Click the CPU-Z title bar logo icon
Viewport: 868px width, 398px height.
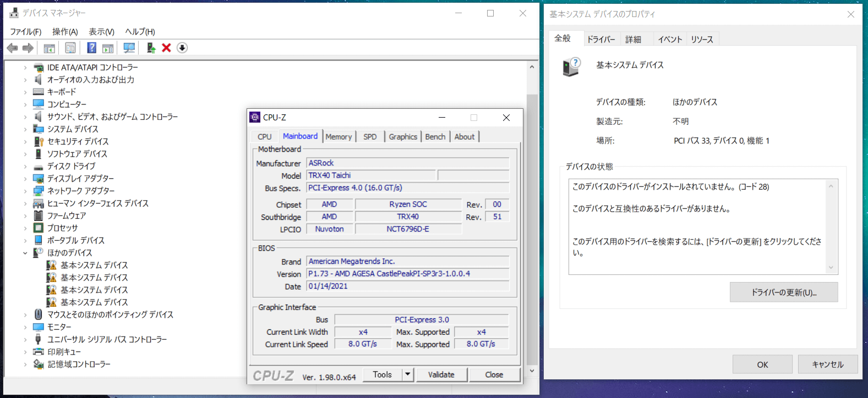pos(255,117)
